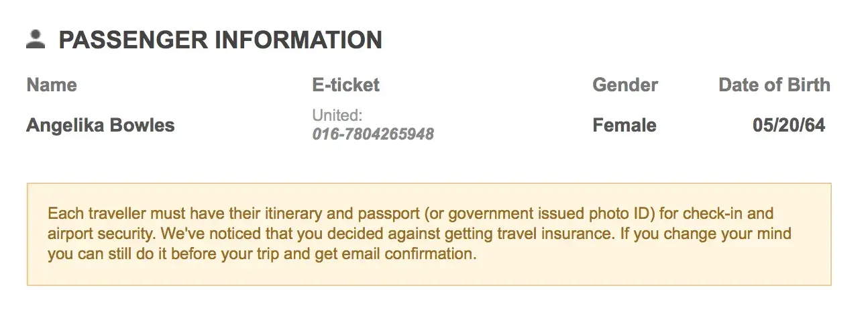Click the Gender column header
Image resolution: width=868 pixels, height=333 pixels.
625,85
